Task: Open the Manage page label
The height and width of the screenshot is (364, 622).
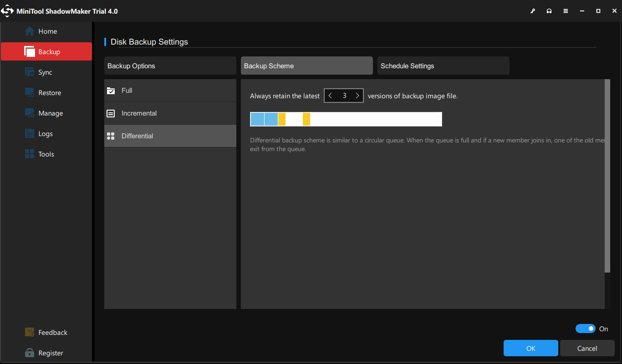Action: 51,113
